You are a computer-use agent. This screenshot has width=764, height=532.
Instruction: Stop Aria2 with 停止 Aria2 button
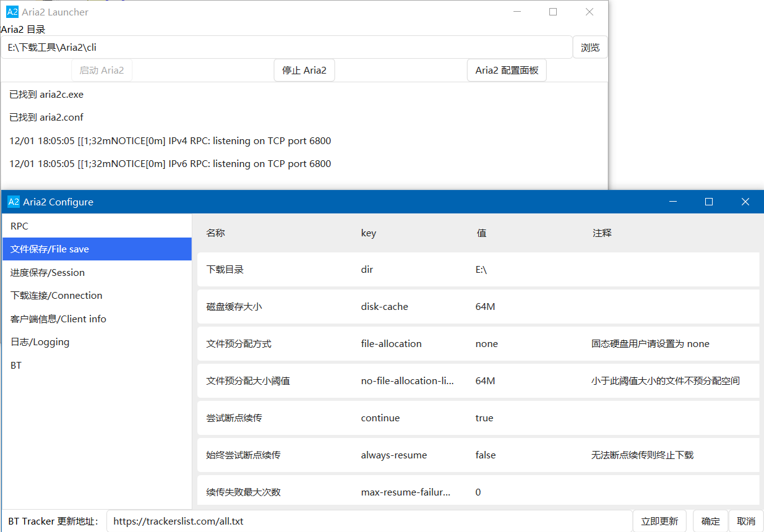(304, 70)
